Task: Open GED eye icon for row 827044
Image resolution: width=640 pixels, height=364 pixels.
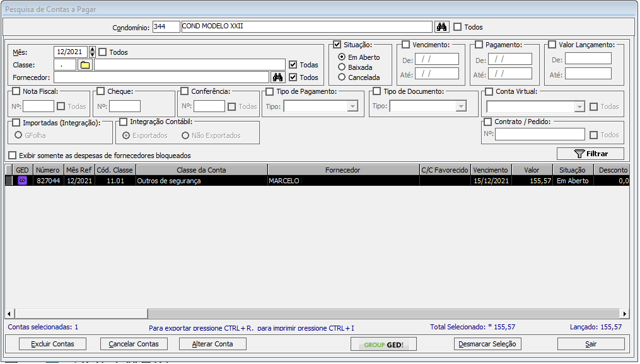Action: pyautogui.click(x=22, y=181)
